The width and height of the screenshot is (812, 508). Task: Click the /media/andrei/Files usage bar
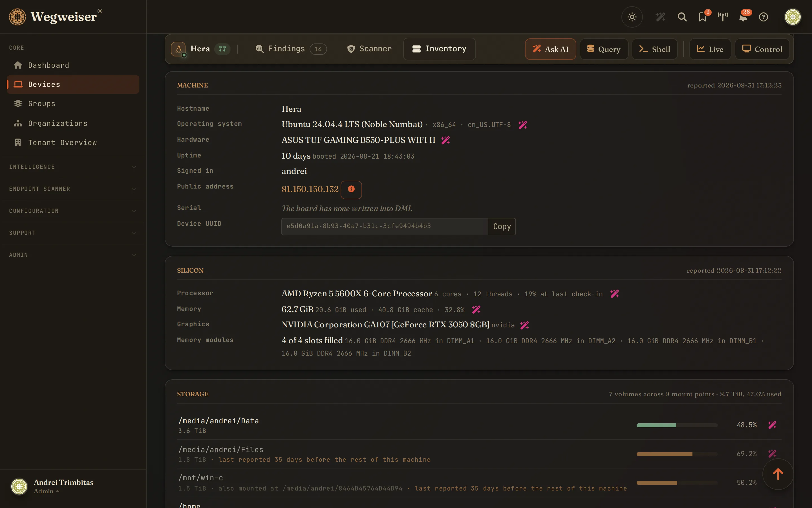click(677, 454)
